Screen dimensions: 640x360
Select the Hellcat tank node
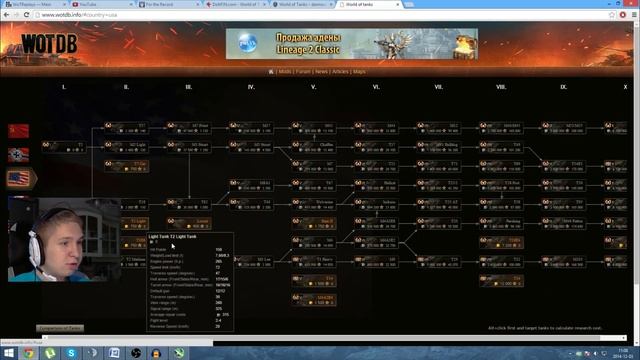(x=376, y=185)
